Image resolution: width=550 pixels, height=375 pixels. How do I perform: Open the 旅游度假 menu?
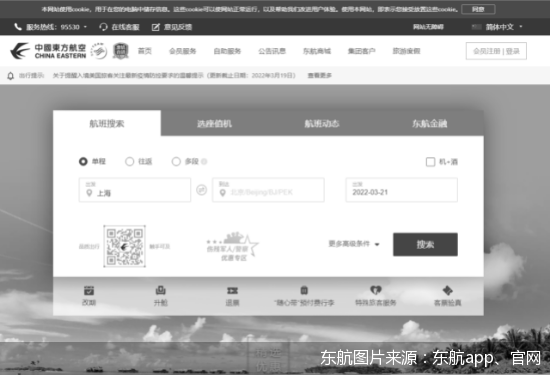click(406, 51)
